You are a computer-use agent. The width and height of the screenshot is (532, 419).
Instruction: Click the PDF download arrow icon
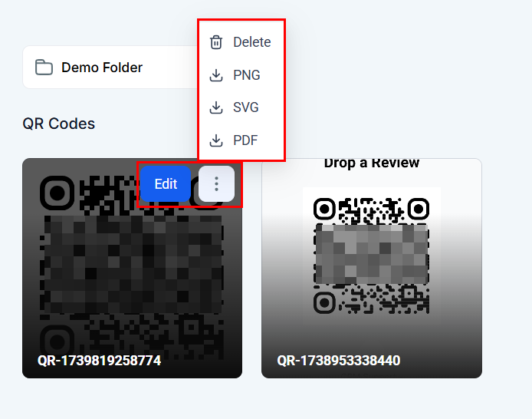[216, 140]
